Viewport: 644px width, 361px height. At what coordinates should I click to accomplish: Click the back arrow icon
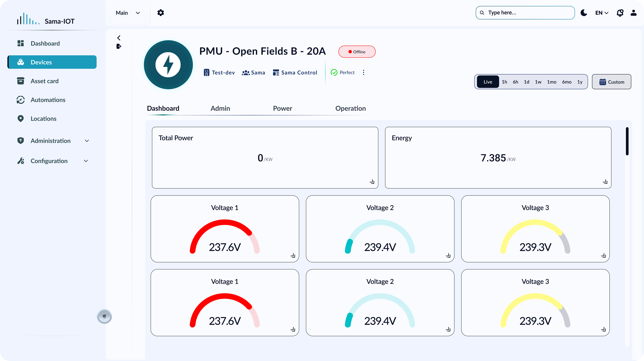click(119, 38)
